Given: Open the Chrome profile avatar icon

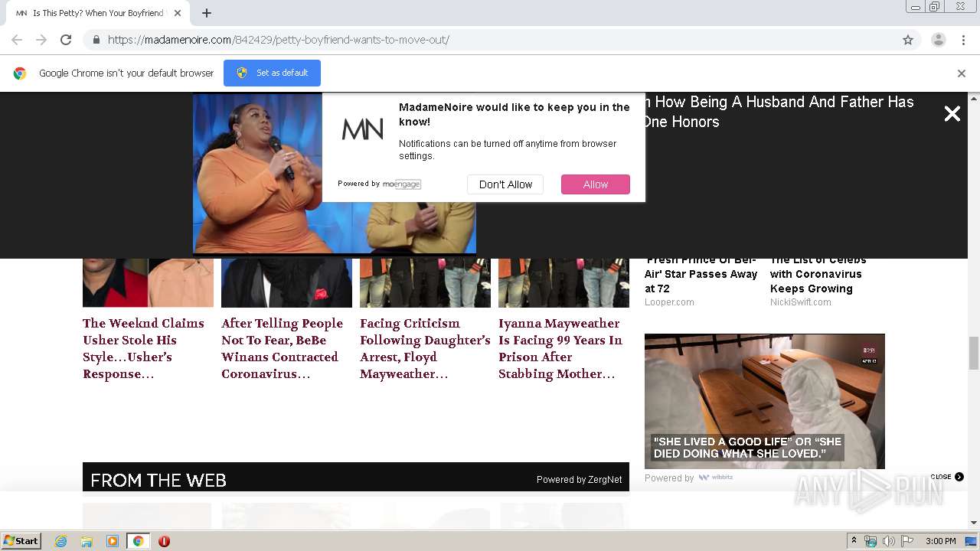Looking at the screenshot, I should 938,40.
